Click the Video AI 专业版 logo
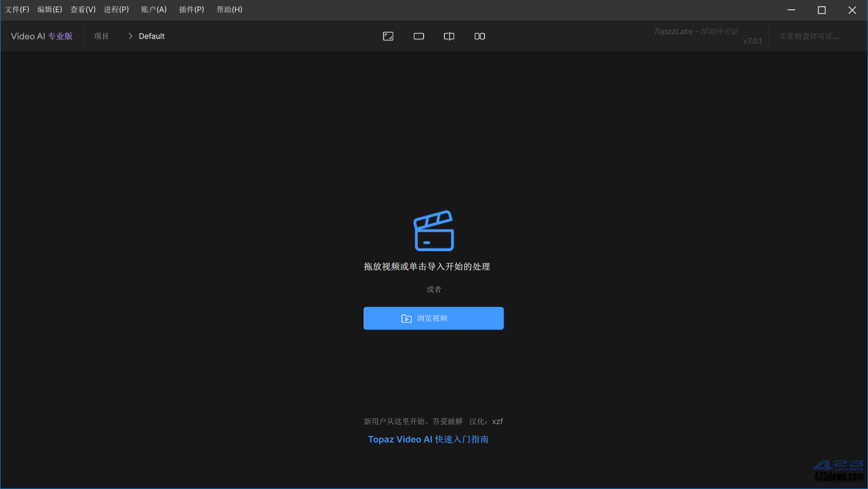Viewport: 868px width, 489px height. (x=41, y=36)
